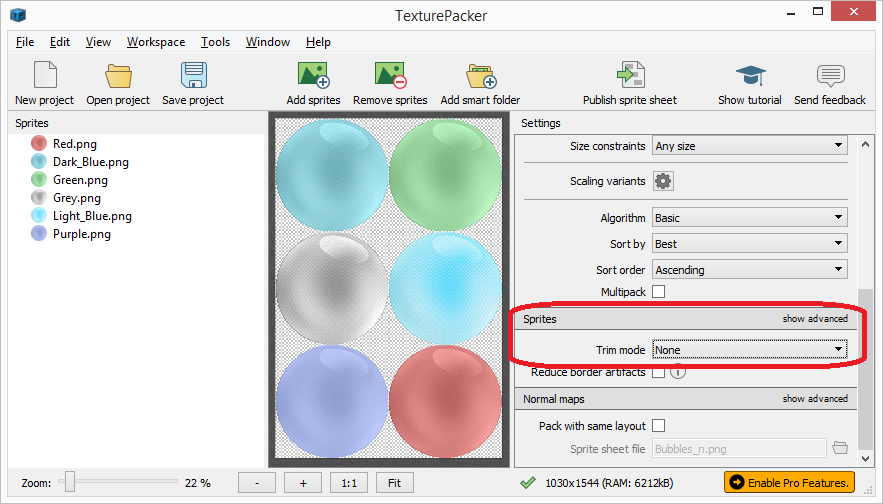883x504 pixels.
Task: Click Sprite sheet file input field
Action: click(739, 449)
